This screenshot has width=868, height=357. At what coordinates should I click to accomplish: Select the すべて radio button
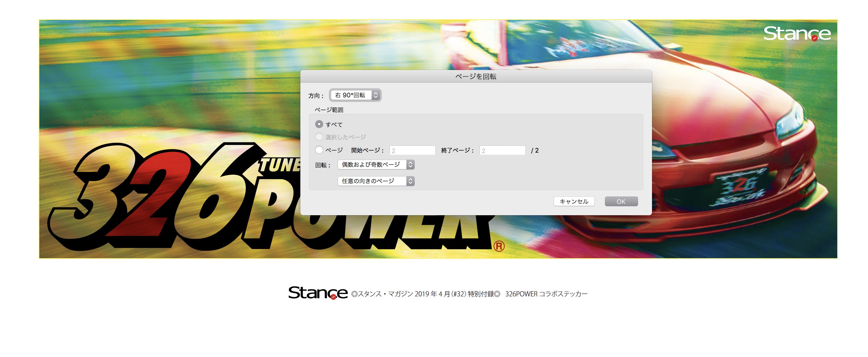[x=319, y=124]
